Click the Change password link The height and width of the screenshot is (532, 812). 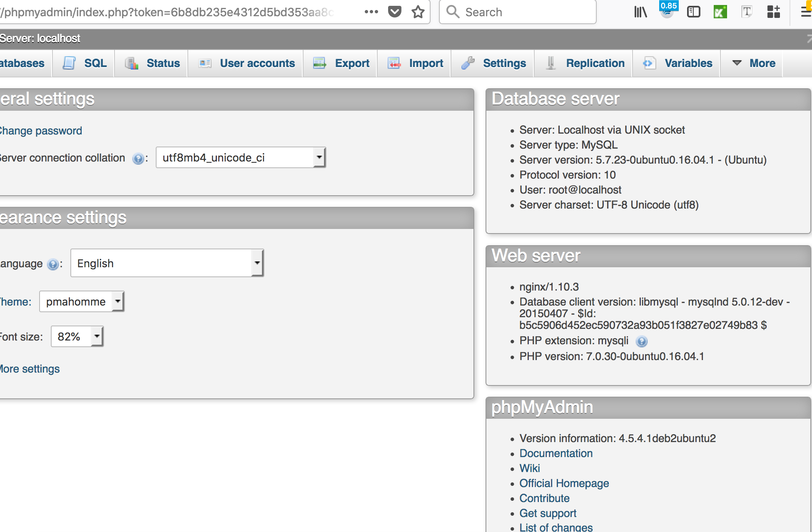pos(41,131)
